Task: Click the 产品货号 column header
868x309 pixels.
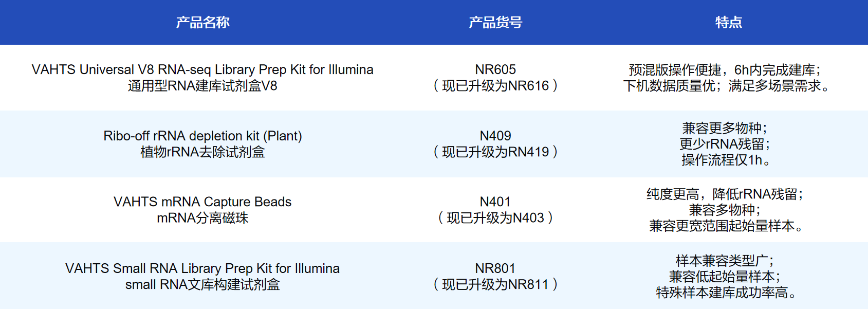Action: coord(495,22)
